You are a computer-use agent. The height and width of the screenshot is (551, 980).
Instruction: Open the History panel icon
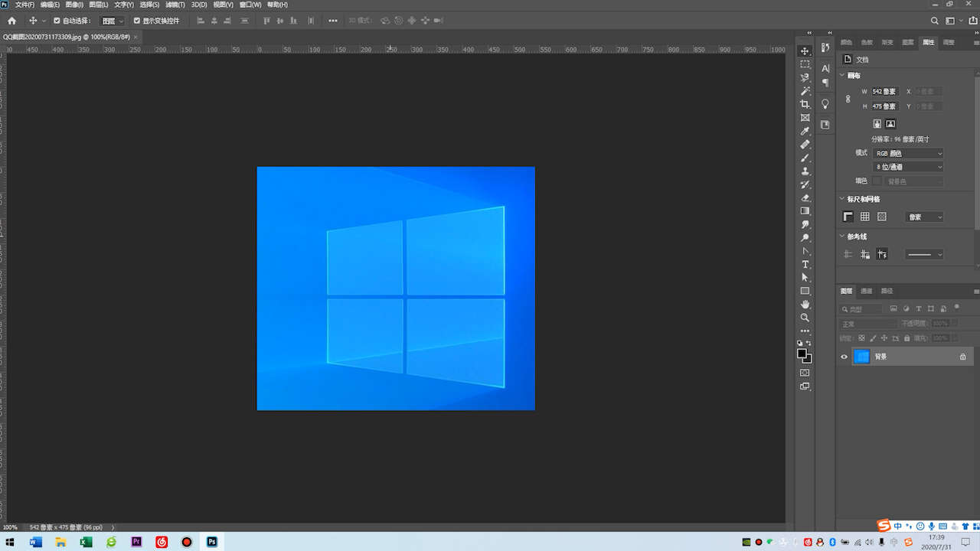[825, 48]
